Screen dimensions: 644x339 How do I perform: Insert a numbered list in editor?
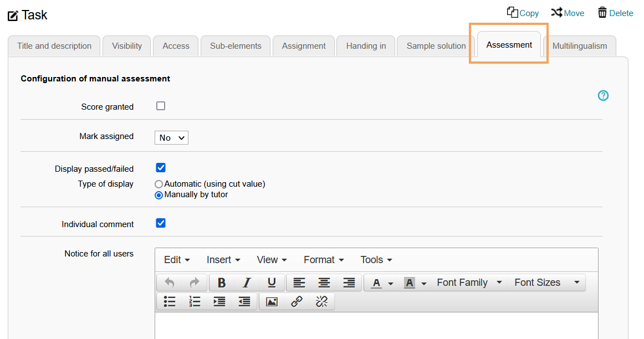point(195,301)
